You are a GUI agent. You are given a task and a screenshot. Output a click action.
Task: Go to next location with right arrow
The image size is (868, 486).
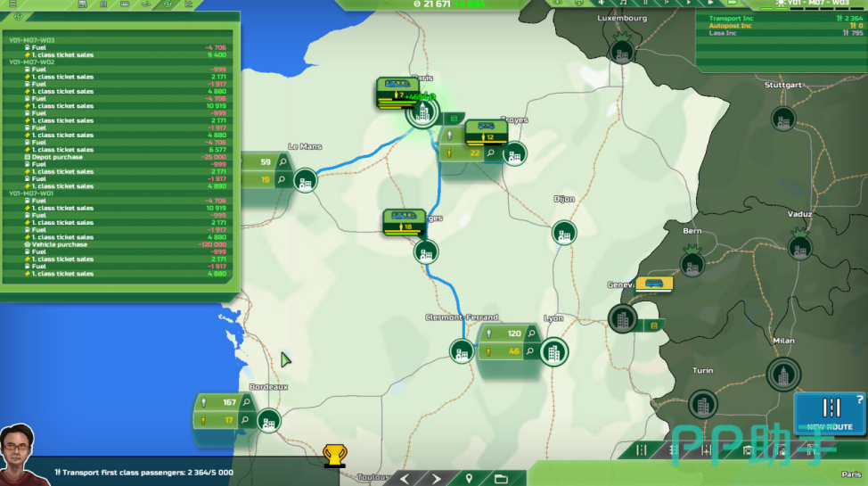[x=436, y=479]
